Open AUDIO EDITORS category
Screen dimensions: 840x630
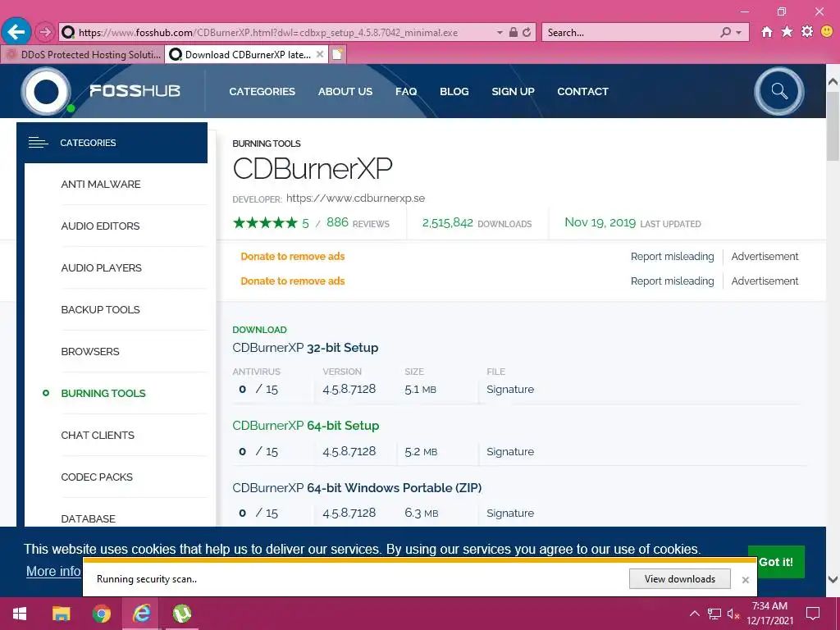(x=100, y=226)
